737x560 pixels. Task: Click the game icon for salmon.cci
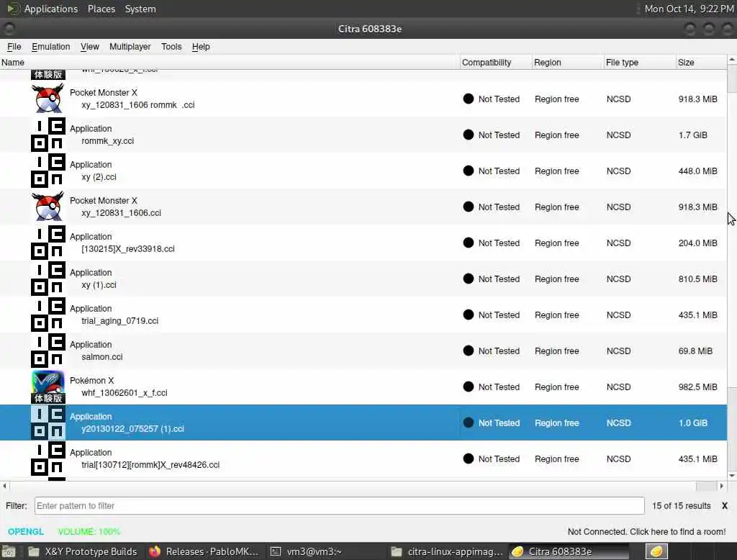point(48,351)
